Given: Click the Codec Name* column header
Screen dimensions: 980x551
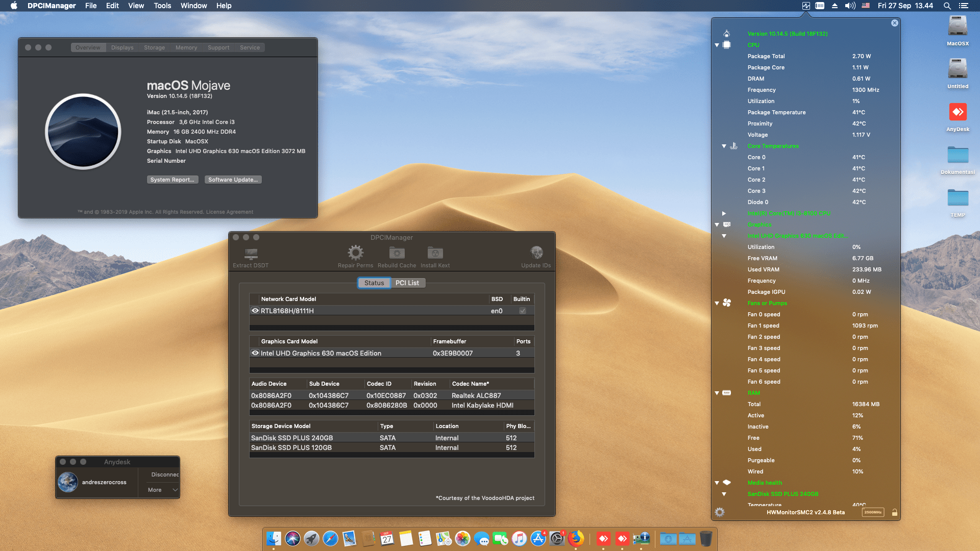Looking at the screenshot, I should (x=492, y=384).
